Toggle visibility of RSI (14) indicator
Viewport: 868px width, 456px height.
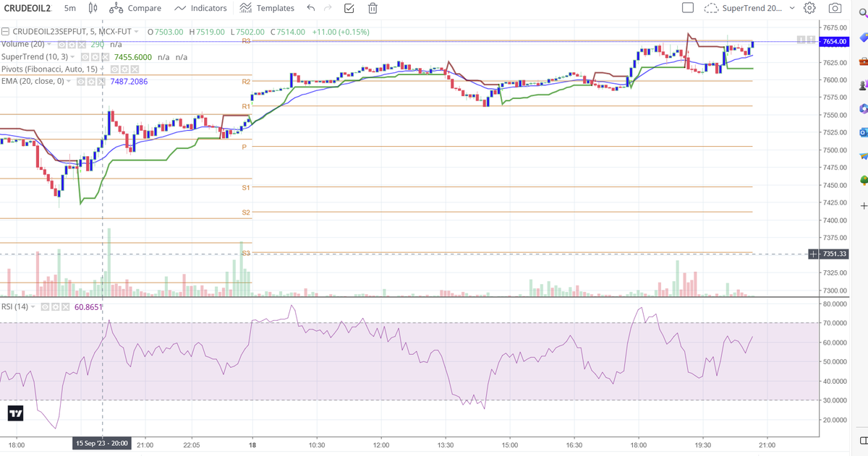[44, 306]
